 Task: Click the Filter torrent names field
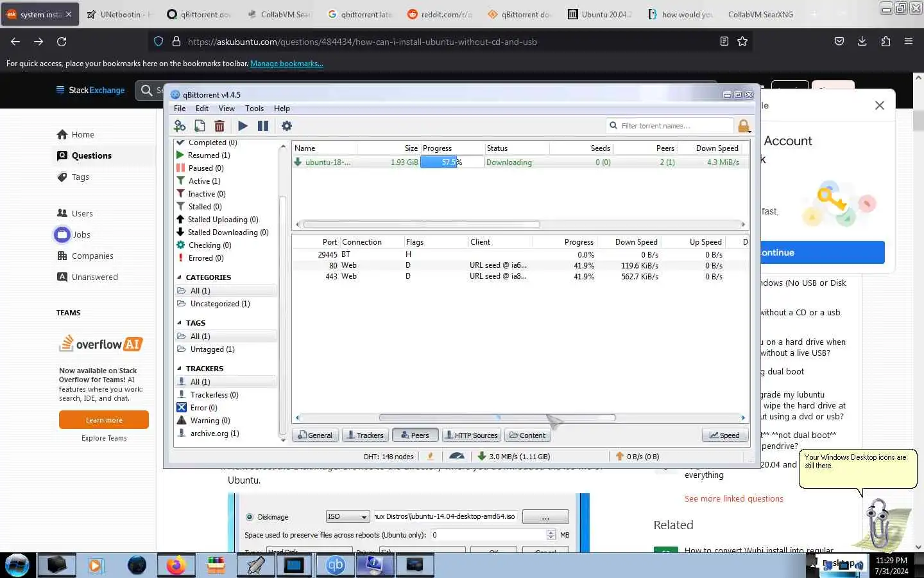(x=669, y=126)
